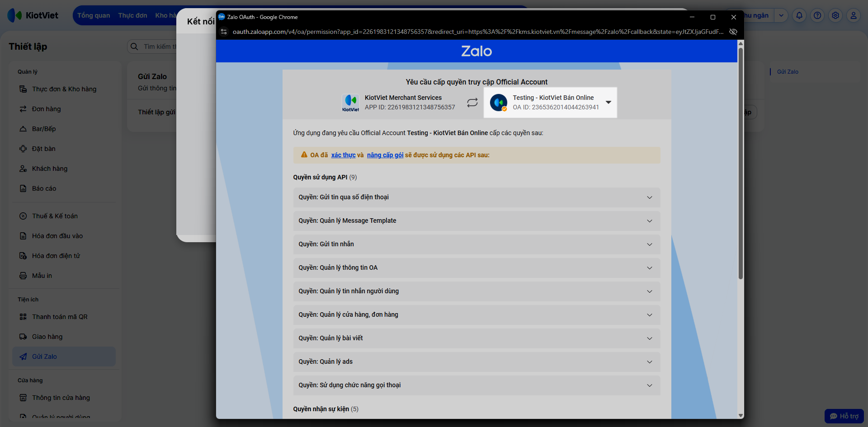This screenshot has height=427, width=868.
Task: Click the switch arrows icon between accounts
Action: pos(472,103)
